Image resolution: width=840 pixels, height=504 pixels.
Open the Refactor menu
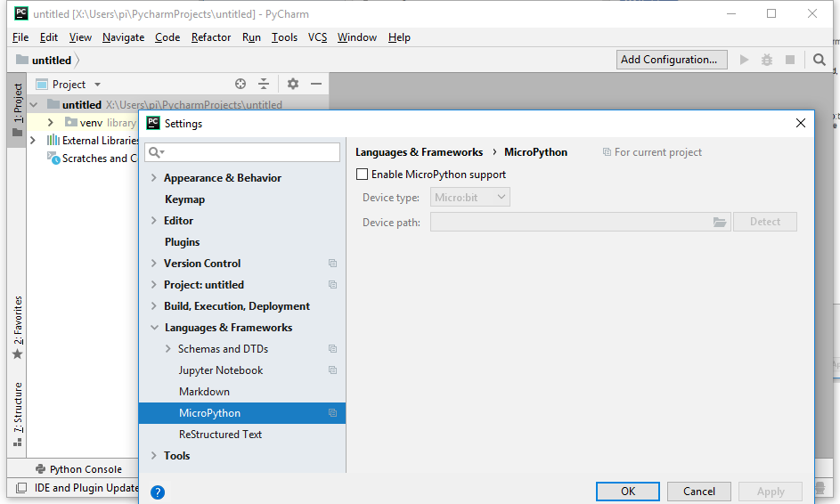point(211,37)
